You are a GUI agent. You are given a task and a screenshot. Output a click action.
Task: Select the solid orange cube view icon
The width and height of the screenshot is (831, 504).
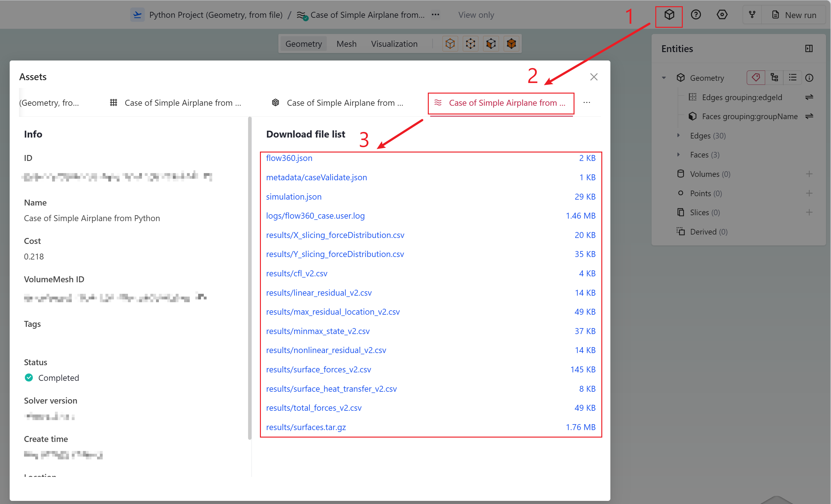pyautogui.click(x=511, y=44)
